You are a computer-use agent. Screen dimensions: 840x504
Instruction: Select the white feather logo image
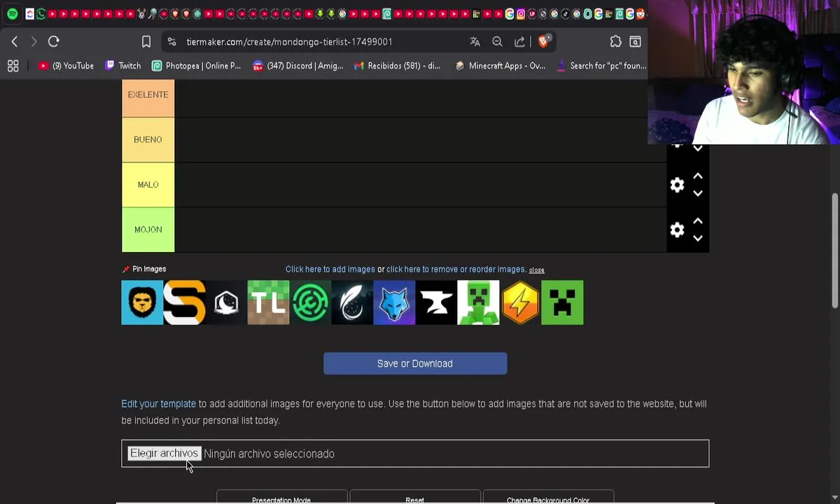click(x=352, y=302)
